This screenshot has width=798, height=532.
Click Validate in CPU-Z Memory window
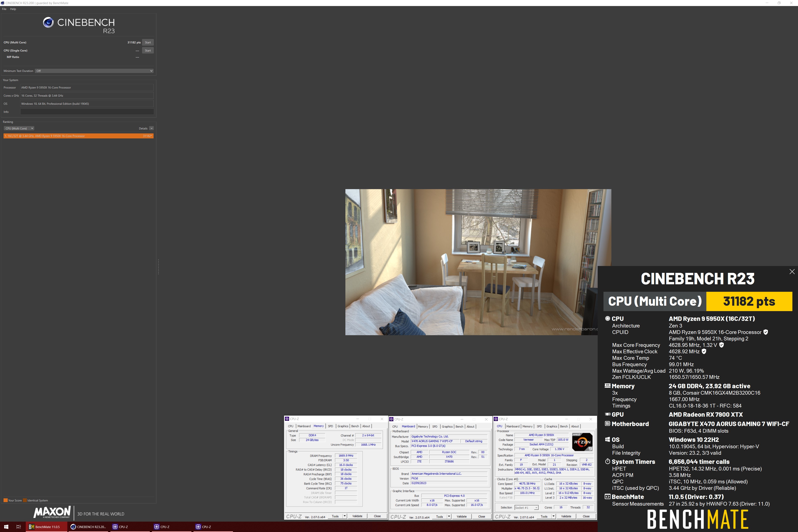[357, 516]
